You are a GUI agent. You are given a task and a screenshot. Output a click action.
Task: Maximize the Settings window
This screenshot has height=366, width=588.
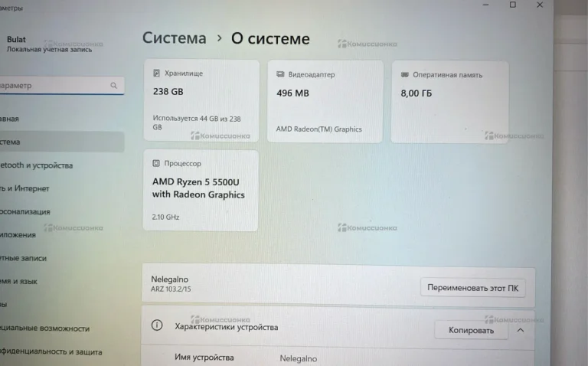click(512, 5)
